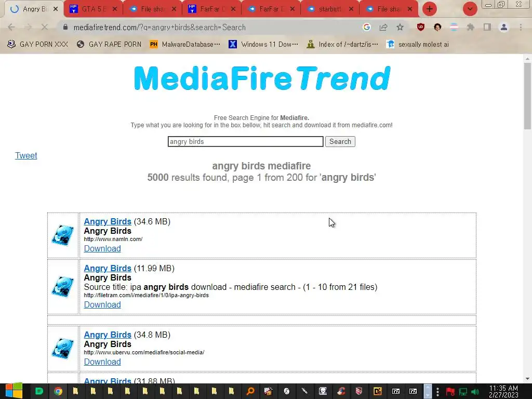Open the orange magnifier search taskbar icon
The height and width of the screenshot is (399, 532).
pos(250,391)
